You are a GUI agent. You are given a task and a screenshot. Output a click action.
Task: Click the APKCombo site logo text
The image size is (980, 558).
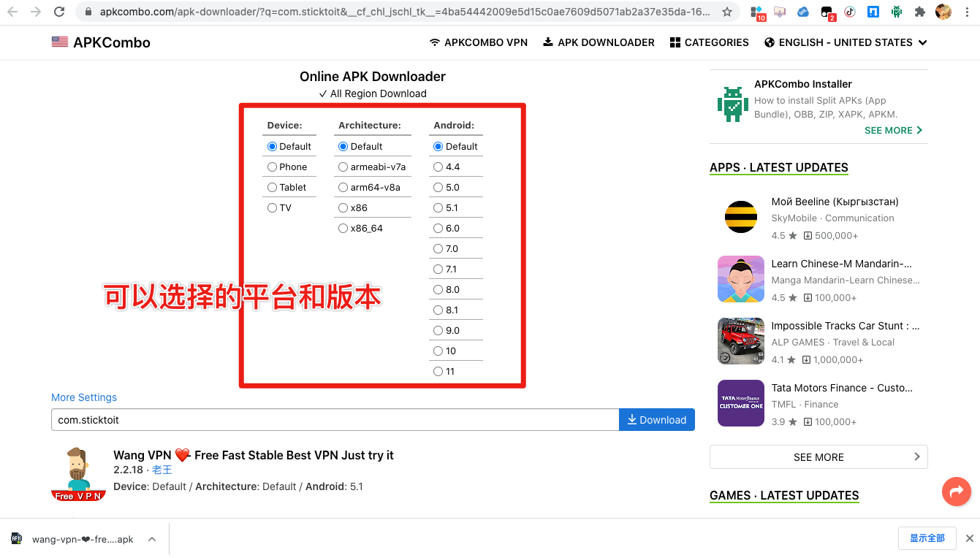112,42
